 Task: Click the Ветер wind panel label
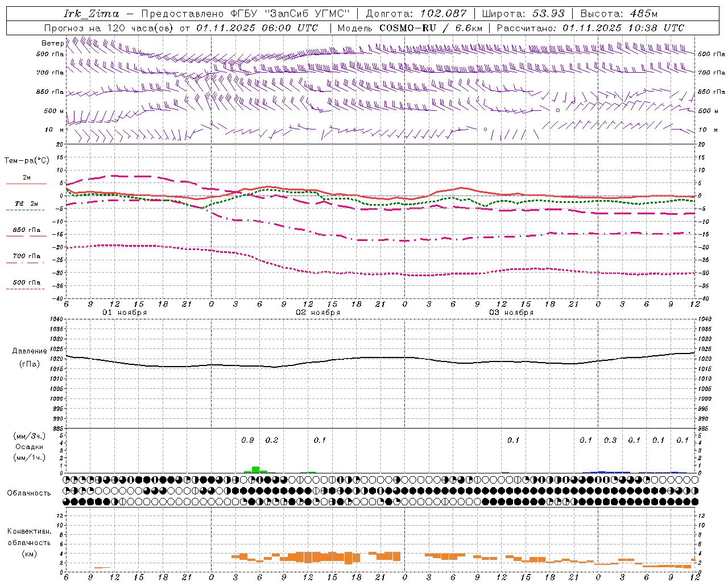click(52, 43)
